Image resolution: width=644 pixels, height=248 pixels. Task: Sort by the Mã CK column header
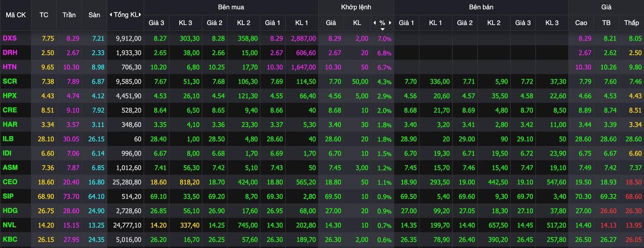tap(16, 15)
